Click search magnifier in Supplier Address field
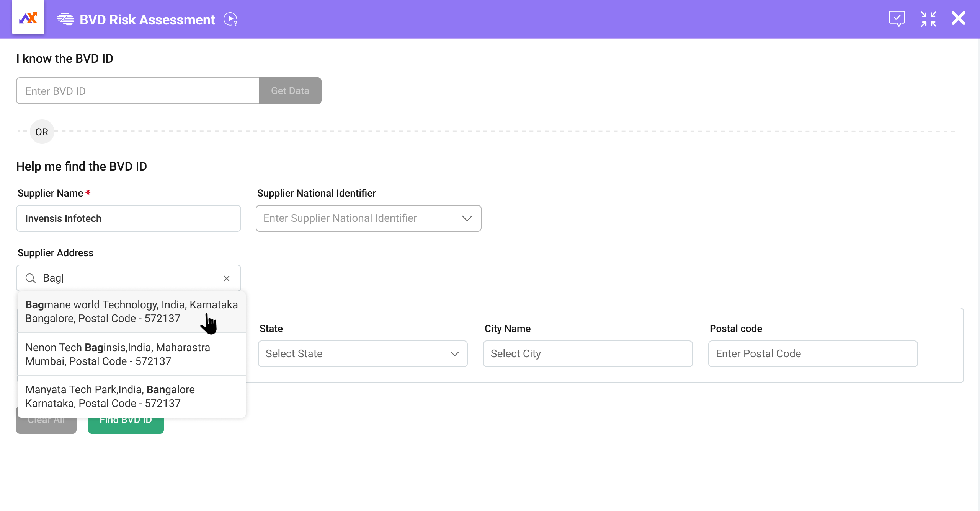The width and height of the screenshot is (980, 511). 31,278
